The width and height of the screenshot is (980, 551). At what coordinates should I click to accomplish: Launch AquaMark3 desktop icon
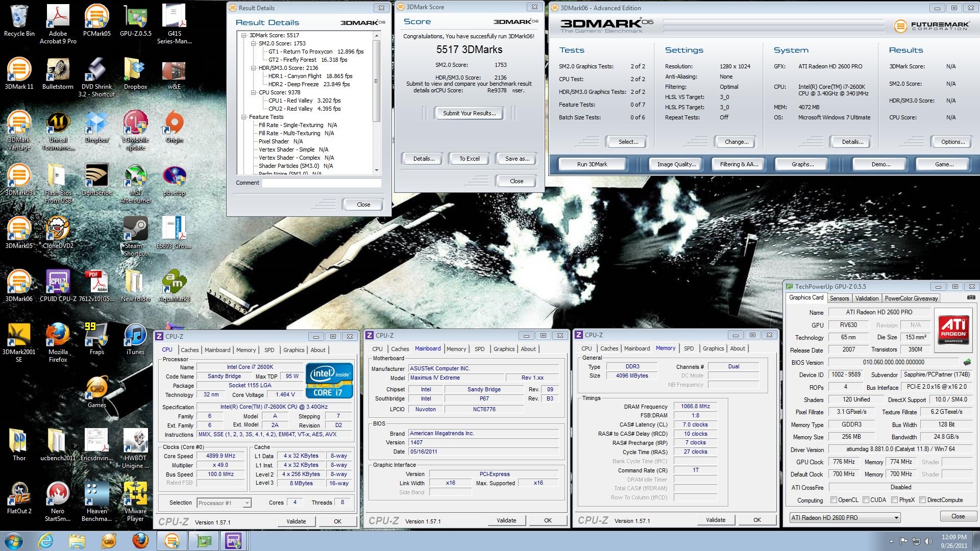click(174, 286)
